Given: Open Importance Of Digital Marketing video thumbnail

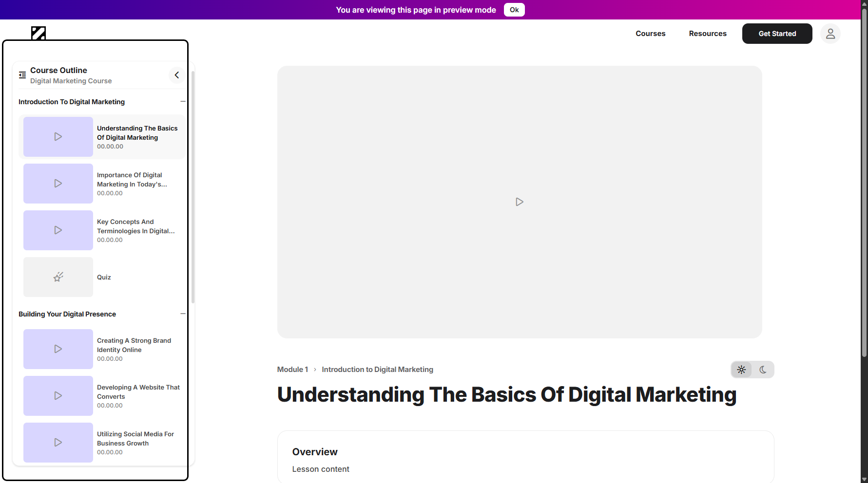Looking at the screenshot, I should pyautogui.click(x=58, y=184).
